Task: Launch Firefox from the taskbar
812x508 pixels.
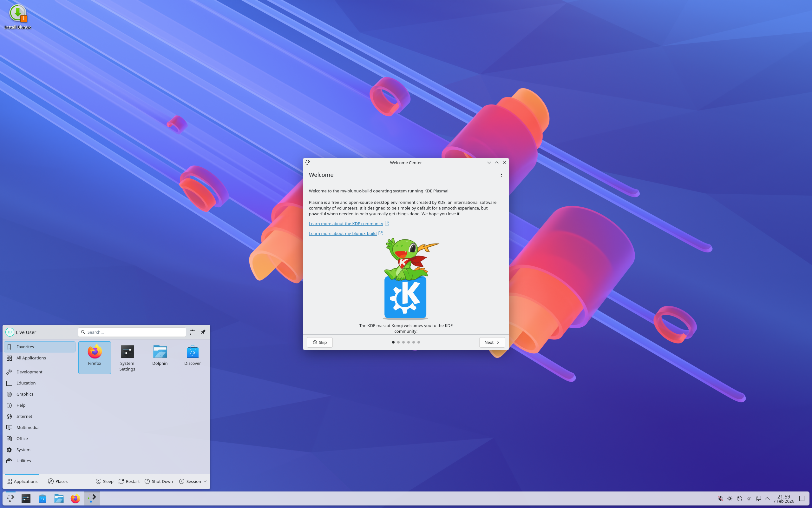Action: [75, 498]
